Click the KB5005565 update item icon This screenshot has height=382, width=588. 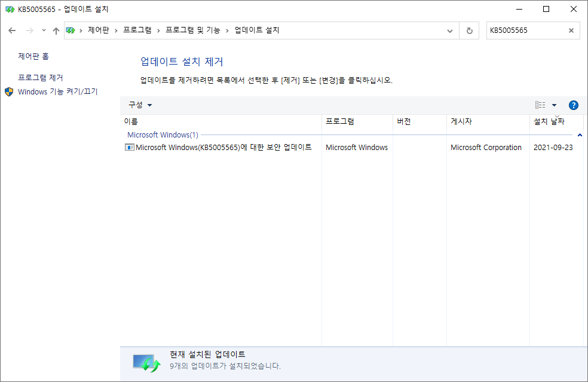coord(130,148)
